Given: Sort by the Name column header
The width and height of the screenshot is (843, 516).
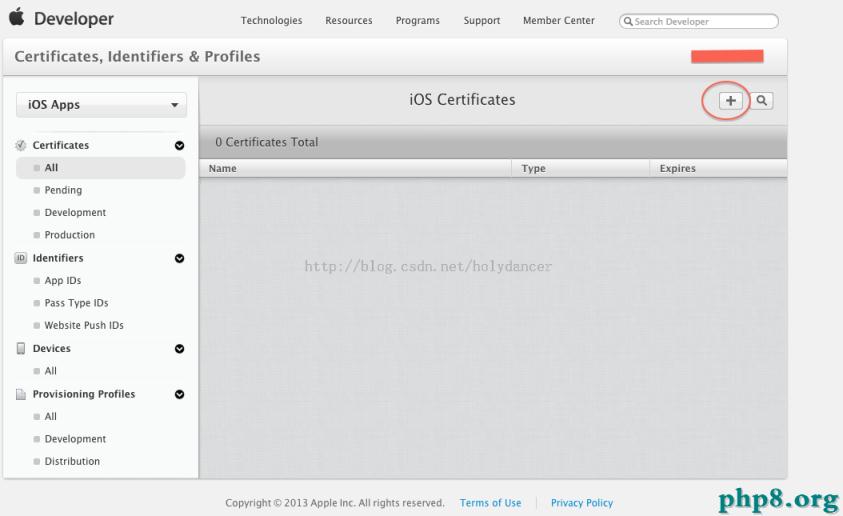Looking at the screenshot, I should pos(355,168).
